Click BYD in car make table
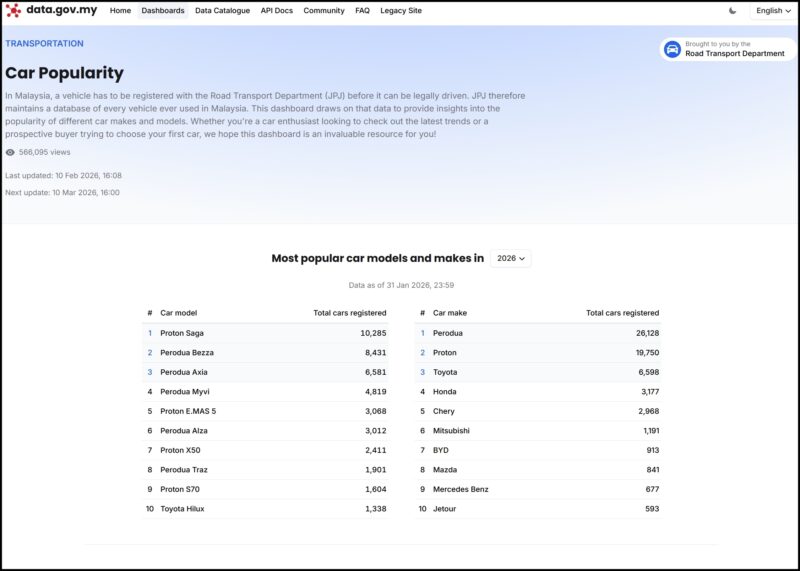Image resolution: width=800 pixels, height=571 pixels. pyautogui.click(x=441, y=450)
